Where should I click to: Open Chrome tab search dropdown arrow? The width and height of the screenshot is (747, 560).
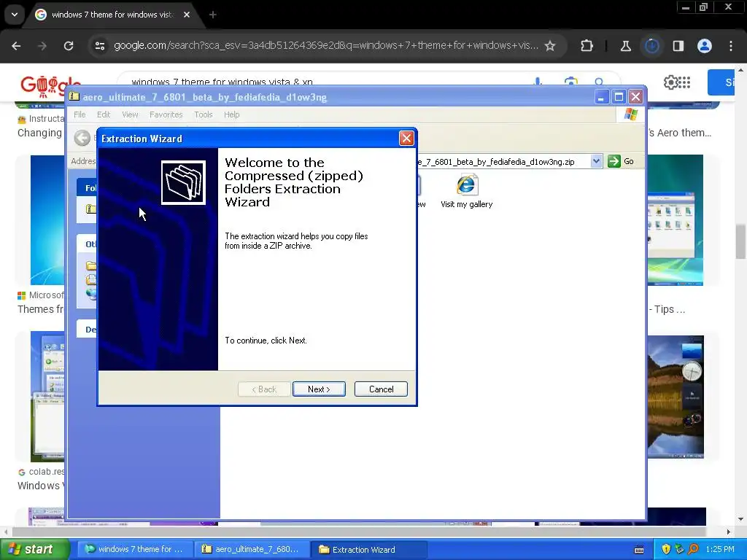click(15, 15)
